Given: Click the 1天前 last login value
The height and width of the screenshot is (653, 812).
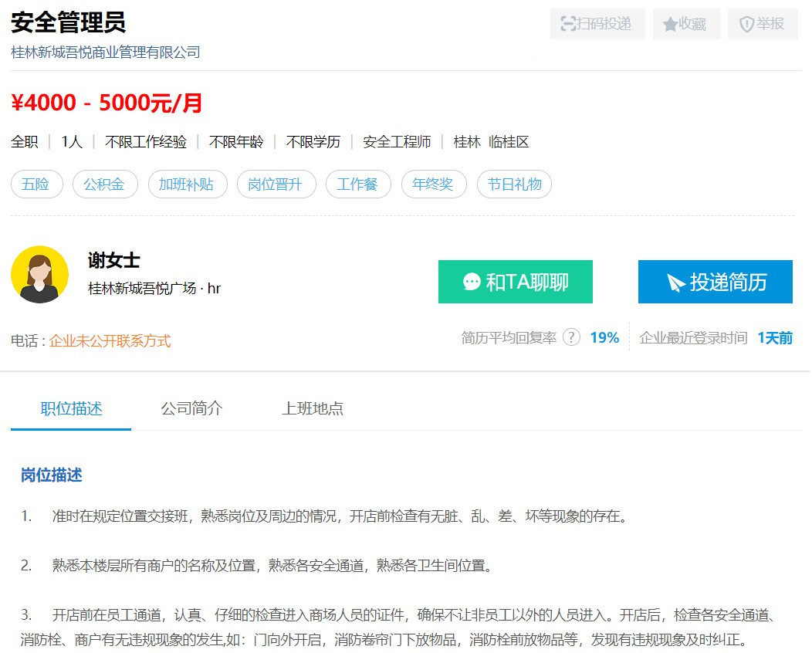Looking at the screenshot, I should (775, 337).
